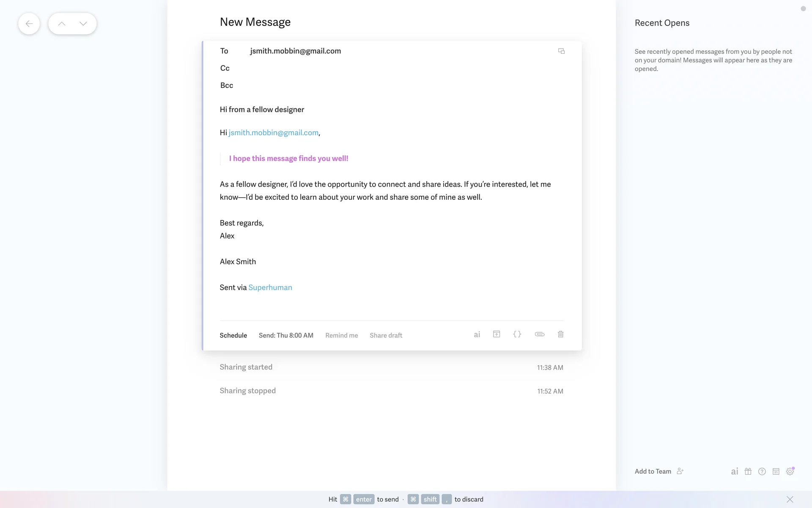Open the help question mark icon

[762, 471]
